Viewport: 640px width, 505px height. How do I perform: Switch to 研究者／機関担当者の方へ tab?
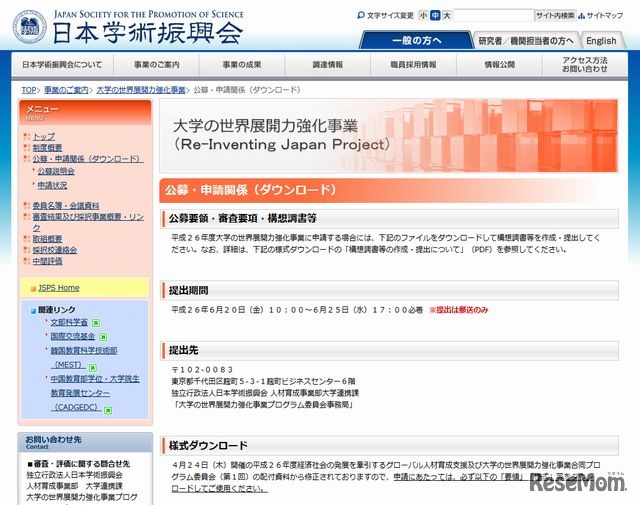[x=526, y=41]
